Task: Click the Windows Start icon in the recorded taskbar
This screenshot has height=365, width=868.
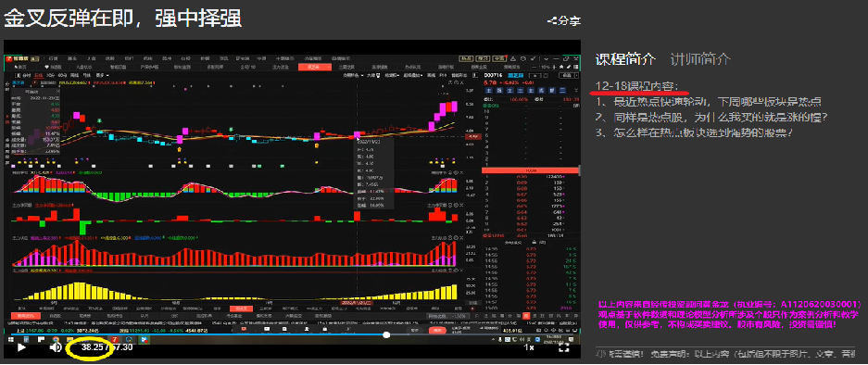Action: [x=11, y=339]
